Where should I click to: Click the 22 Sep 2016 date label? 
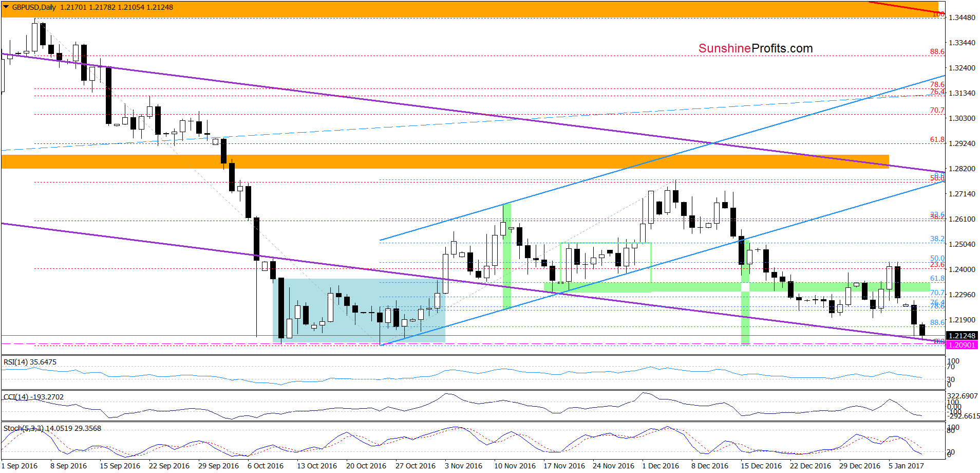click(169, 466)
